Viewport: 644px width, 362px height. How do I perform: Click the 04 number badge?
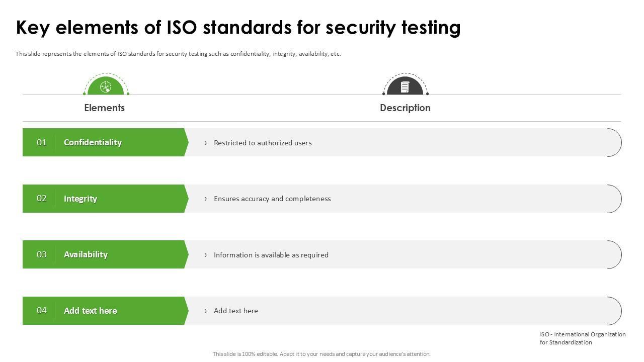click(41, 311)
